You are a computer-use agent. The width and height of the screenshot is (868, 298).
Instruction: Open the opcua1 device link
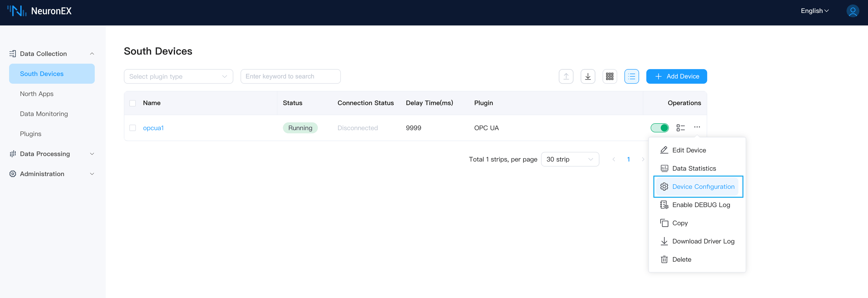point(153,128)
